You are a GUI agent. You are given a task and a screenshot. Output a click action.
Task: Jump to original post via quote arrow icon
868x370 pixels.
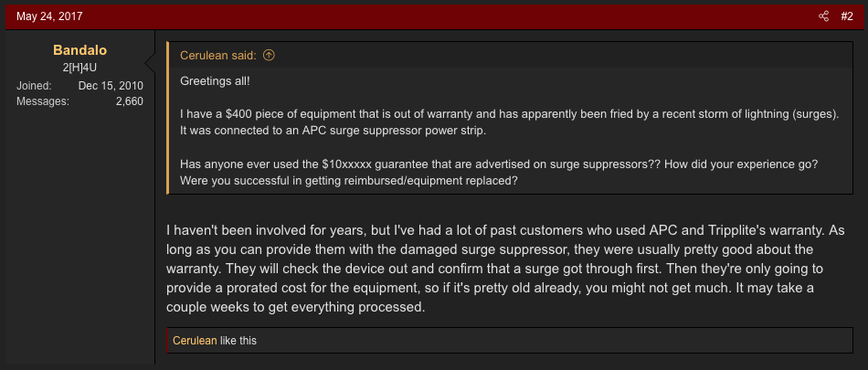tap(269, 56)
